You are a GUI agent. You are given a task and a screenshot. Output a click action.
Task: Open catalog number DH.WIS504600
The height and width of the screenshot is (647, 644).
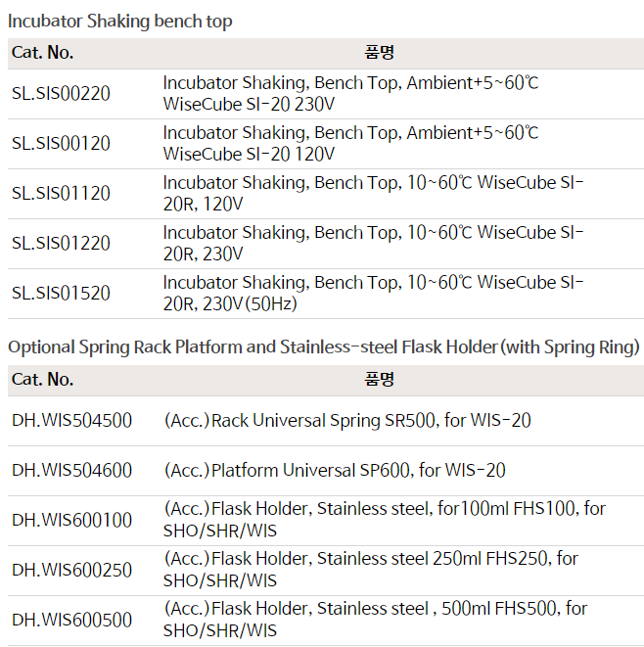tap(71, 471)
